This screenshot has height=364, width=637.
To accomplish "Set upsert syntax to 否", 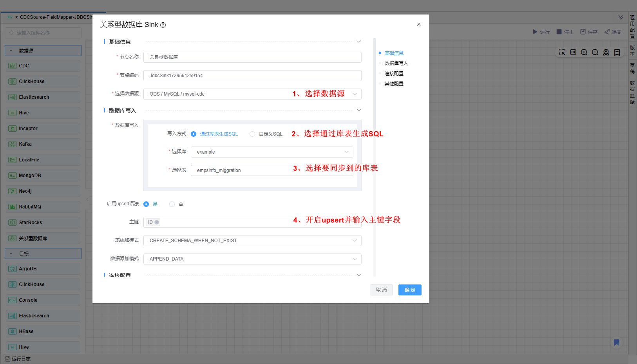I will (172, 204).
